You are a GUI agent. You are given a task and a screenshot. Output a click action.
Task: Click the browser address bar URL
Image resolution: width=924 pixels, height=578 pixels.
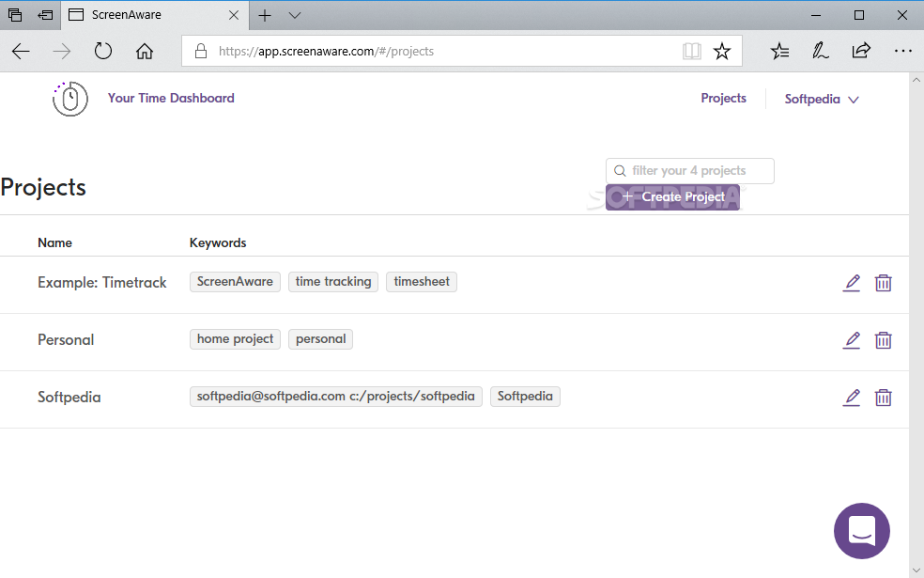pyautogui.click(x=326, y=52)
